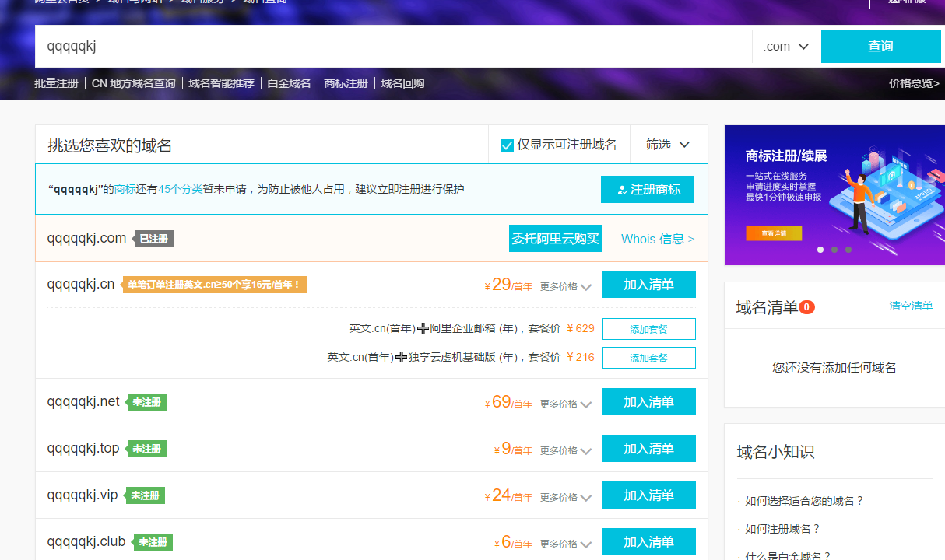
Task: Click the 45个分类 link
Action: click(x=181, y=189)
